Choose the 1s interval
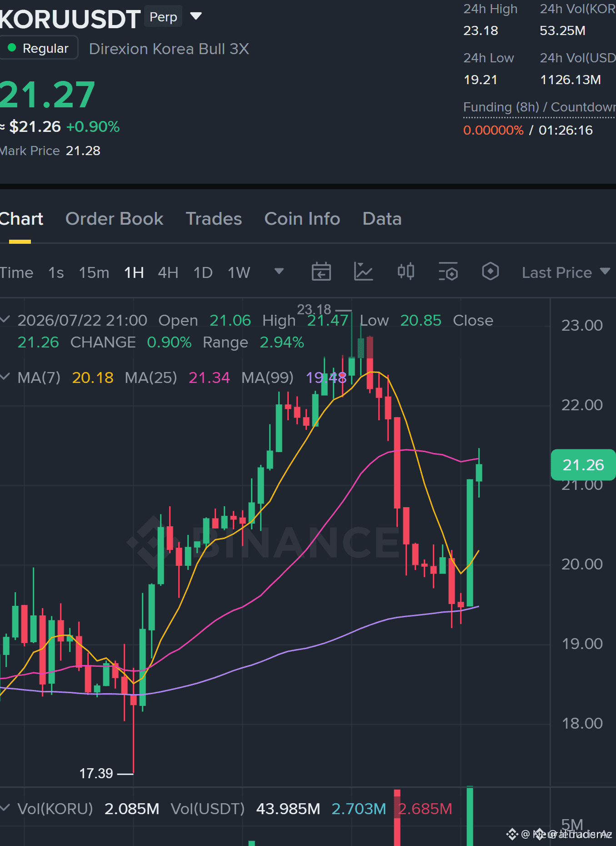The image size is (616, 846). click(x=56, y=272)
